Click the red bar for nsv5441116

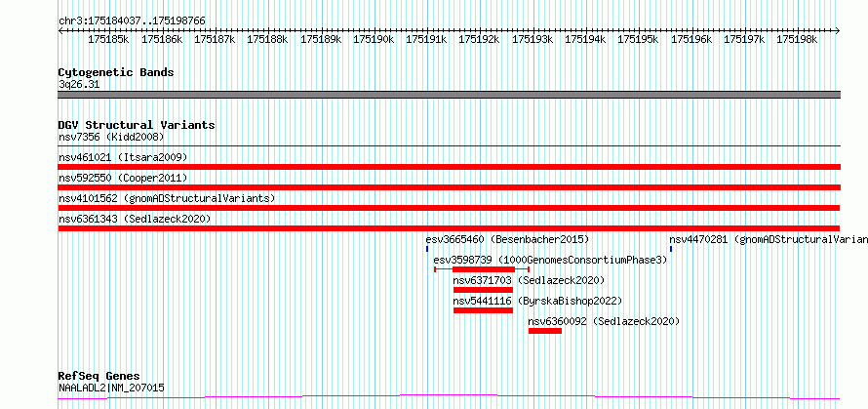coord(483,310)
